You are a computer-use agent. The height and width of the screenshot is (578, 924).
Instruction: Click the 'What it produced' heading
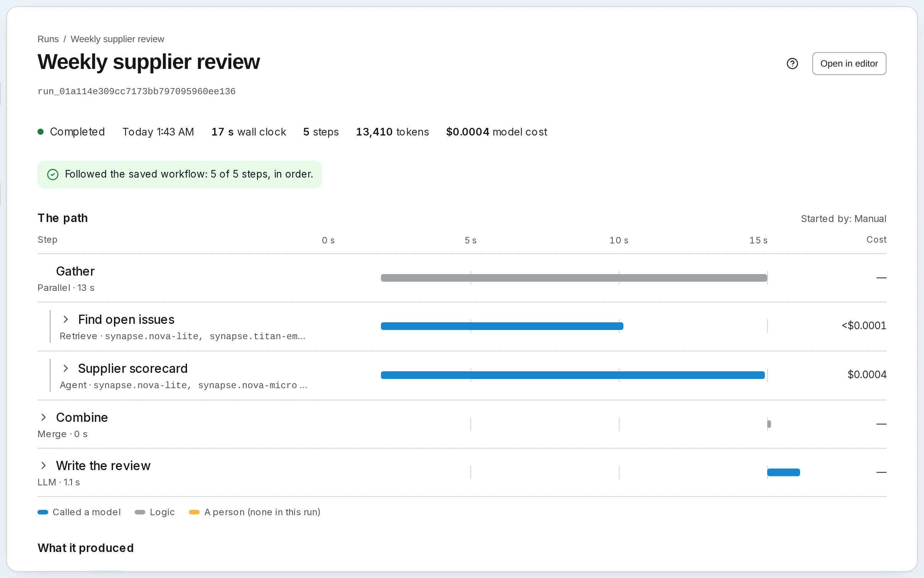86,548
